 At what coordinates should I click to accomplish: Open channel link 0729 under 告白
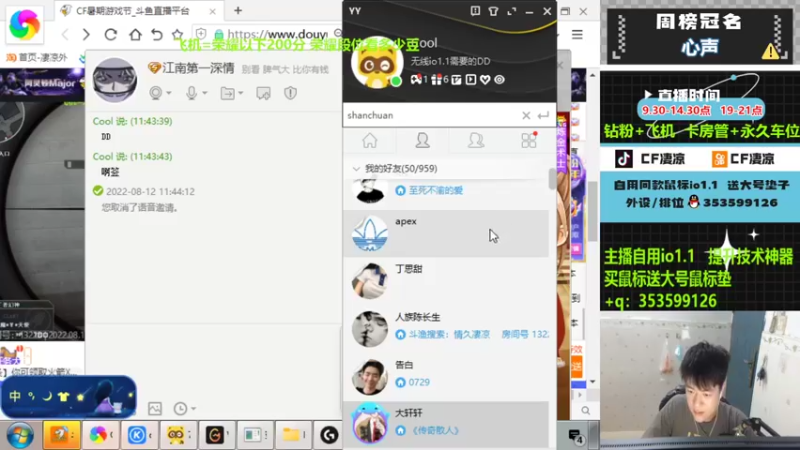tap(419, 382)
